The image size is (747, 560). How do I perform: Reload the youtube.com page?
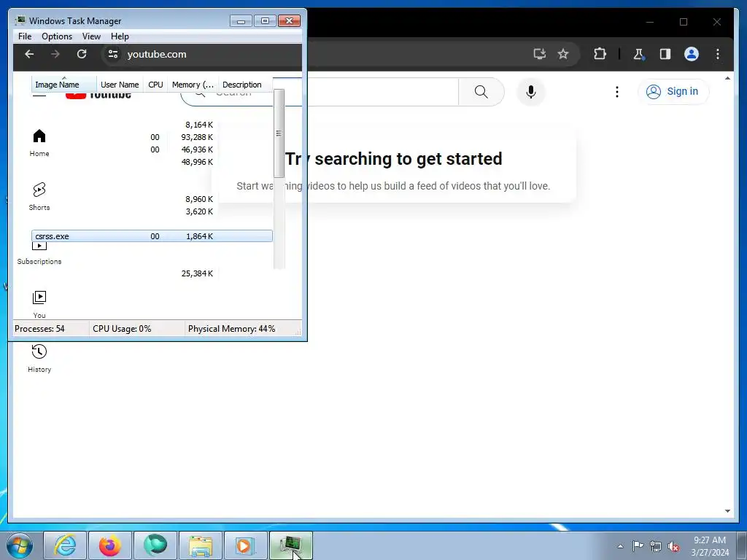point(82,54)
